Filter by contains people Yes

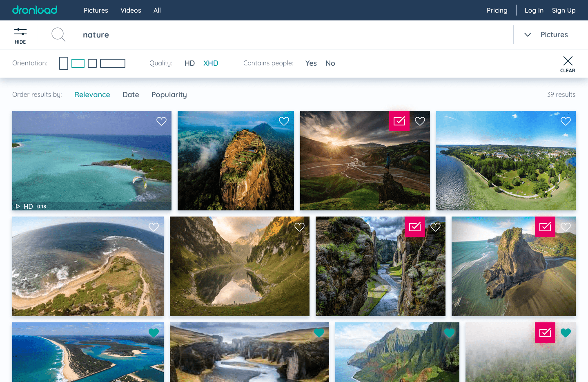(x=311, y=63)
